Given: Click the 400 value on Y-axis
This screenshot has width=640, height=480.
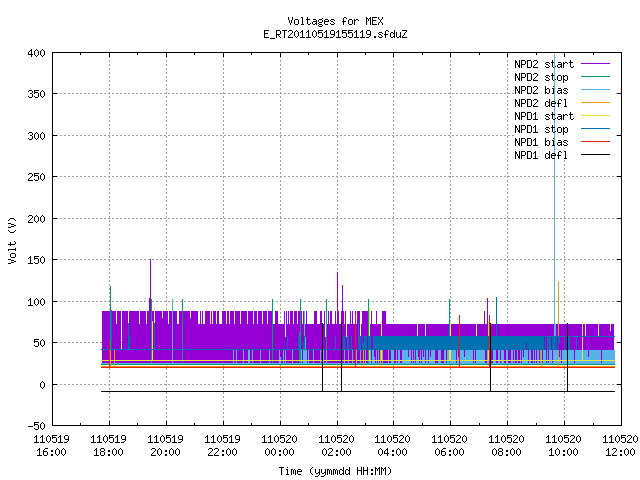Looking at the screenshot, I should [36, 53].
